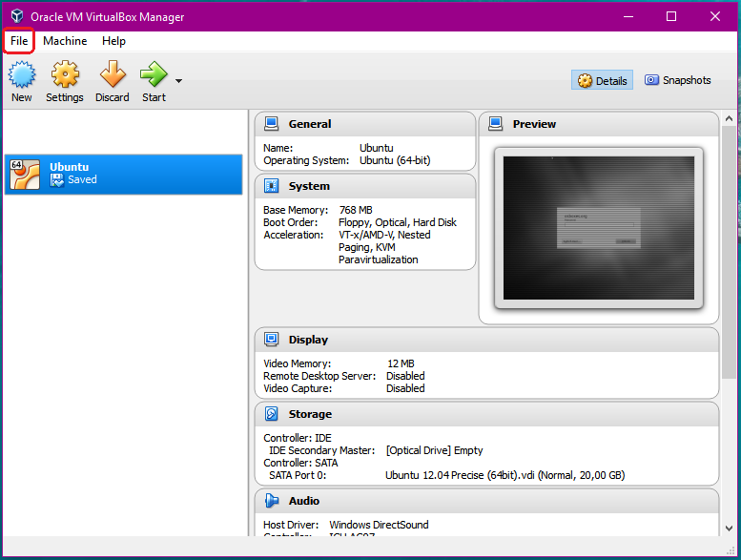Viewport: 741px width, 560px height.
Task: Start the VM with the green arrow
Action: 154,74
